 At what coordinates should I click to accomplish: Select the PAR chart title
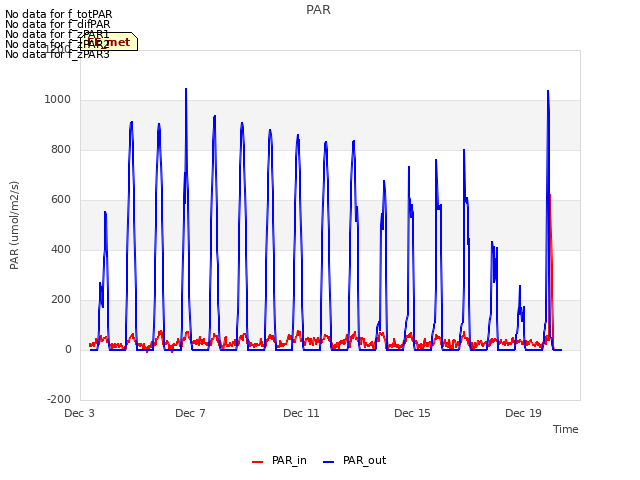[x=318, y=10]
